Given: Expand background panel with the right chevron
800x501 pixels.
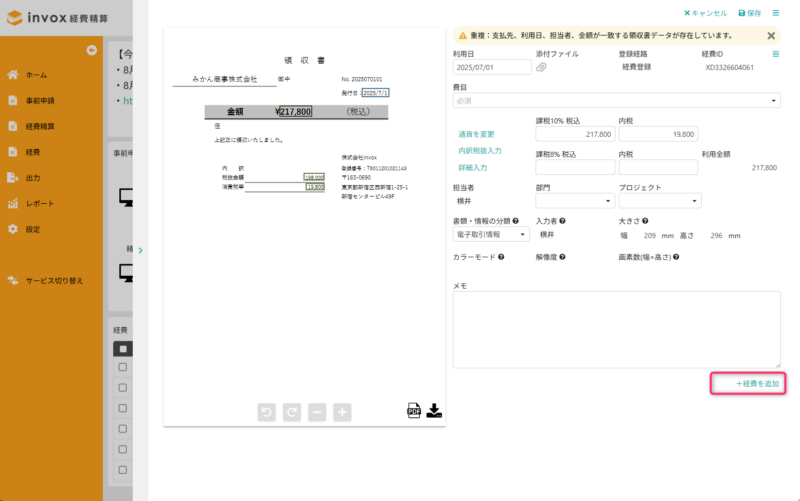Looking at the screenshot, I should coord(140,250).
